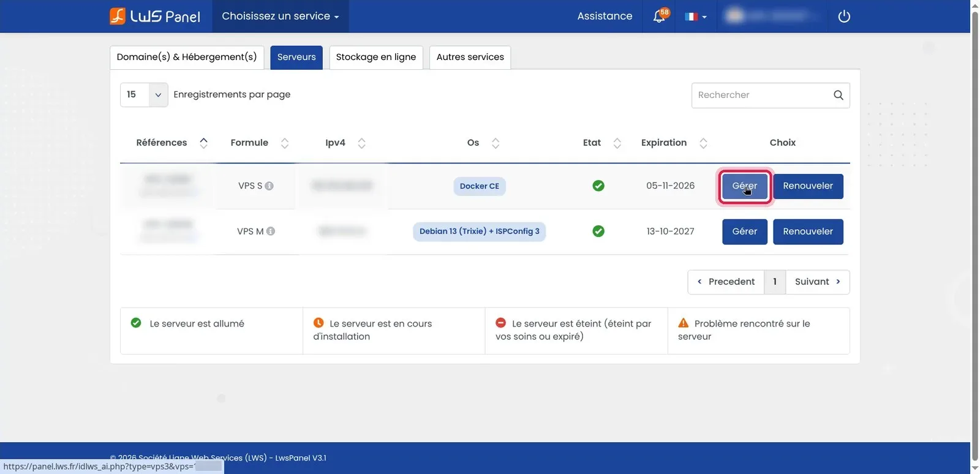Sort by Formule column arrows
This screenshot has height=474, width=980.
tap(285, 143)
